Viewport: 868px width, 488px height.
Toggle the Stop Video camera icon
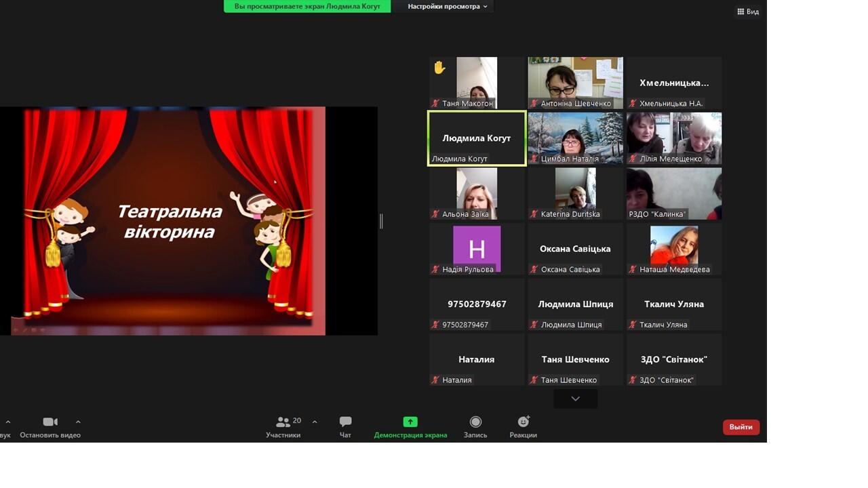click(x=50, y=422)
